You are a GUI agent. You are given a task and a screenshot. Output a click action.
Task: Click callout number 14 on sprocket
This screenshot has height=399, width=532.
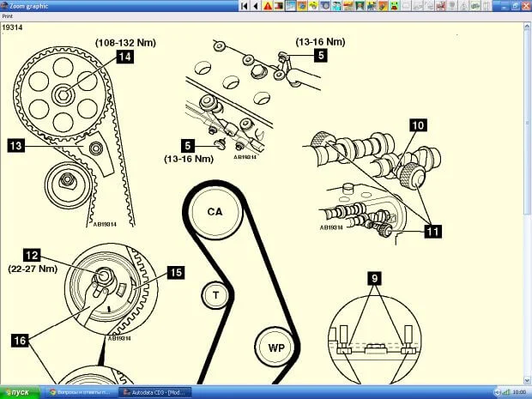124,57
